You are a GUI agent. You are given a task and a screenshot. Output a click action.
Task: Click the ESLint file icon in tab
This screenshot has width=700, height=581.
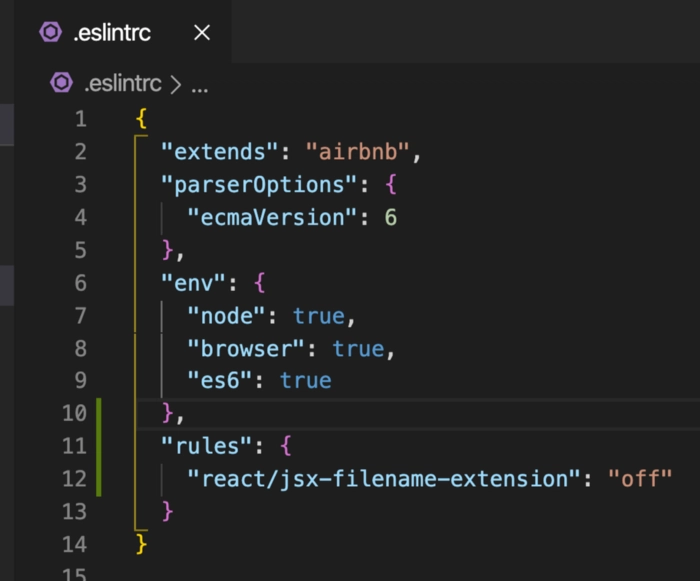50,32
